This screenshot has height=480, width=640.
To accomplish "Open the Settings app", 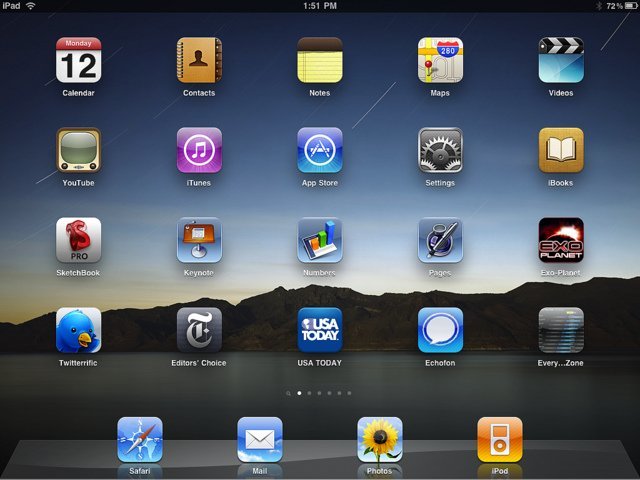I will click(x=440, y=150).
